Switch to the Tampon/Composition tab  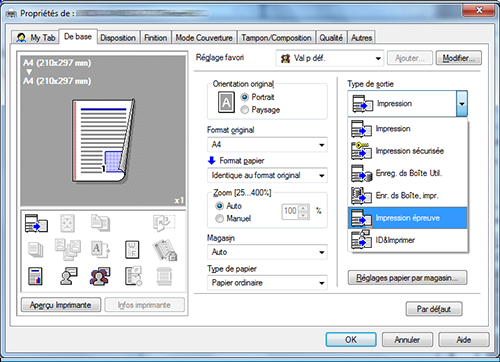pos(276,38)
